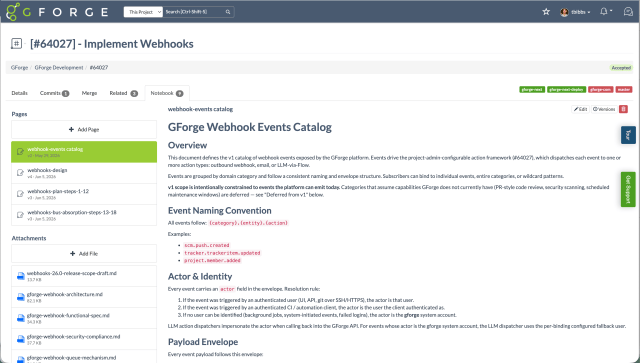Click the gforge-next branch tag

tap(532, 89)
